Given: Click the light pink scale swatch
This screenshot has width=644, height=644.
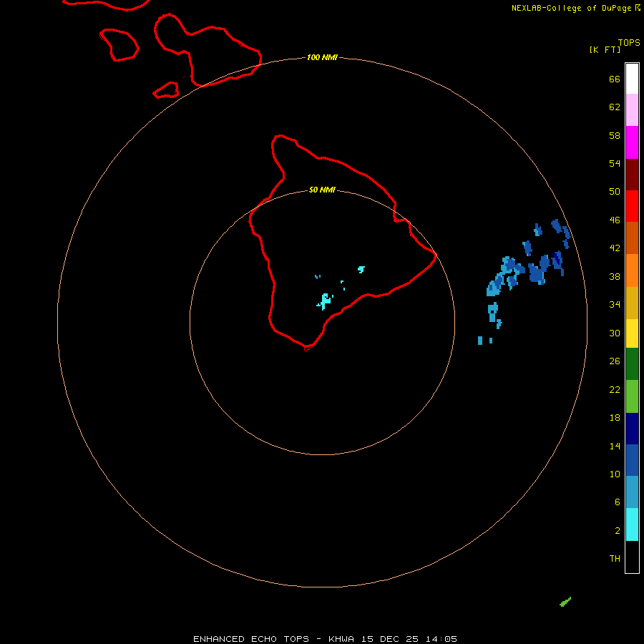Looking at the screenshot, I should click(x=632, y=110).
